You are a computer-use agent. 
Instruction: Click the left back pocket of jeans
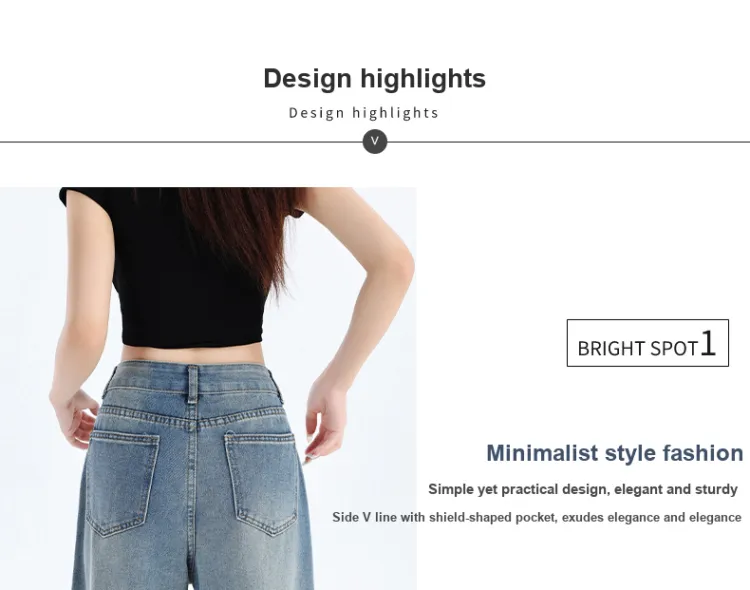click(122, 483)
